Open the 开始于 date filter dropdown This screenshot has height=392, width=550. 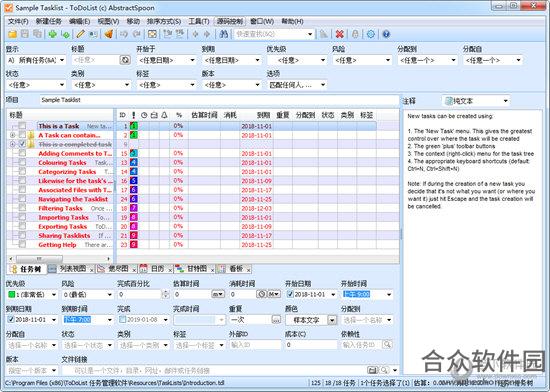pos(192,60)
